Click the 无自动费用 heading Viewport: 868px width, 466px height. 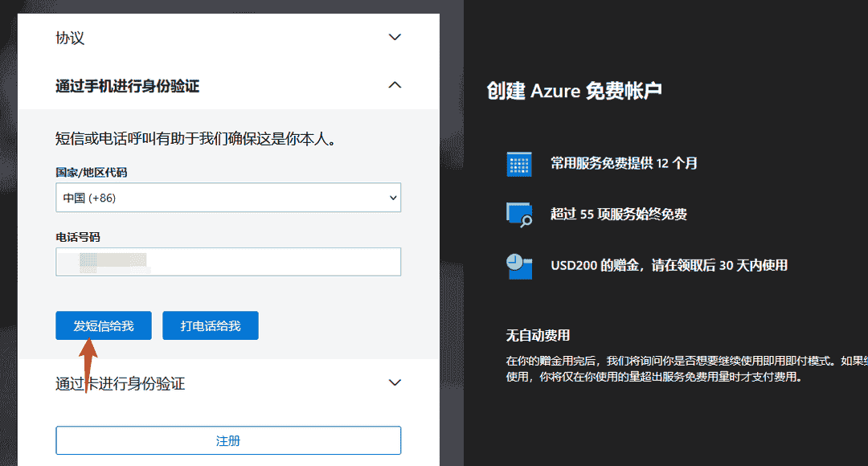pyautogui.click(x=538, y=335)
